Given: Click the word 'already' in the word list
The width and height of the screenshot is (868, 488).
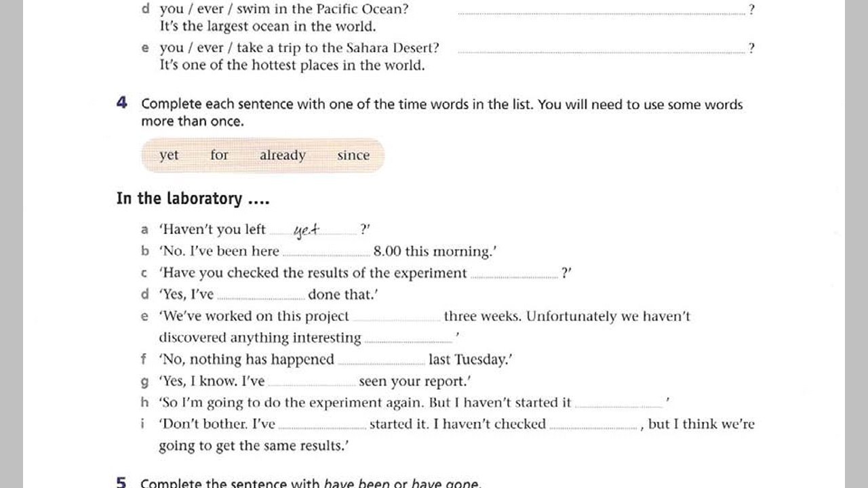Looking at the screenshot, I should click(282, 155).
